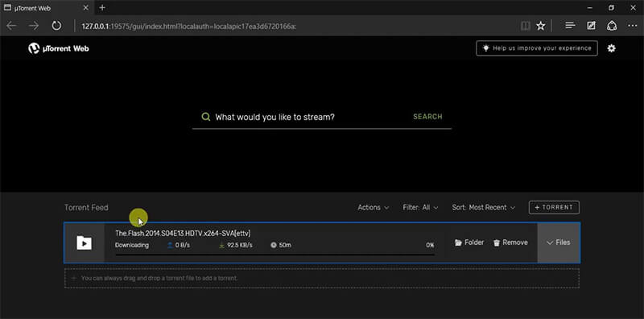Click the + TORRENT button
This screenshot has width=644, height=319.
[554, 207]
